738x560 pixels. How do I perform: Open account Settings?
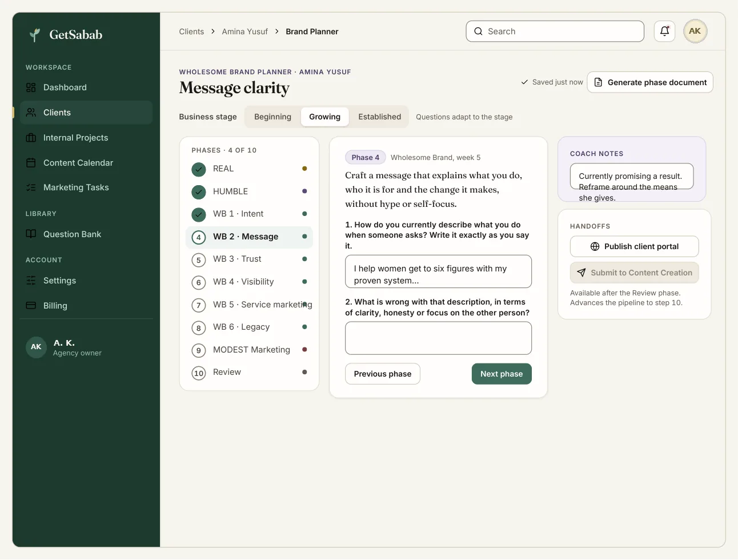86,281
